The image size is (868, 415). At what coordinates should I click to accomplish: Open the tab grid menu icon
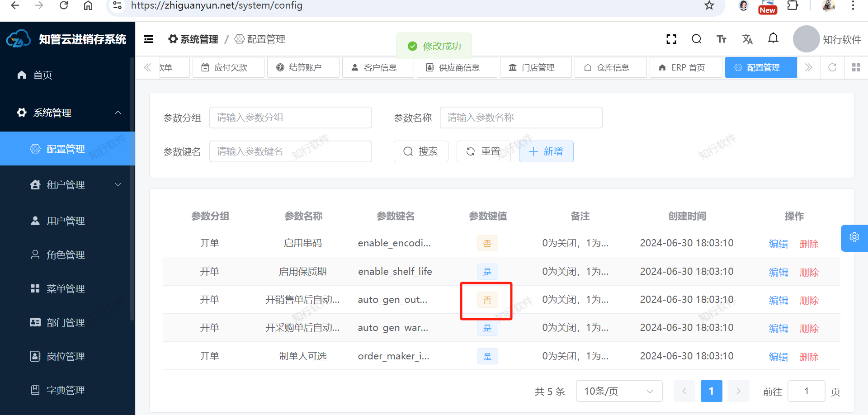click(x=856, y=67)
